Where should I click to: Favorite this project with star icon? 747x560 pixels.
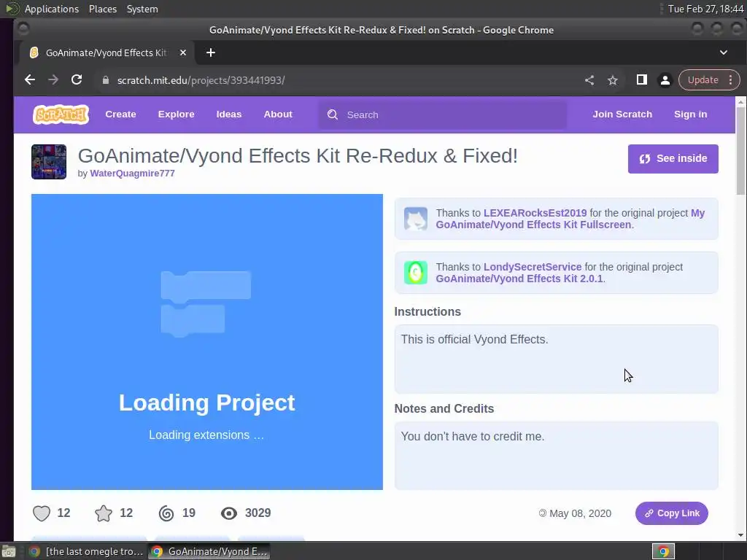pos(104,513)
